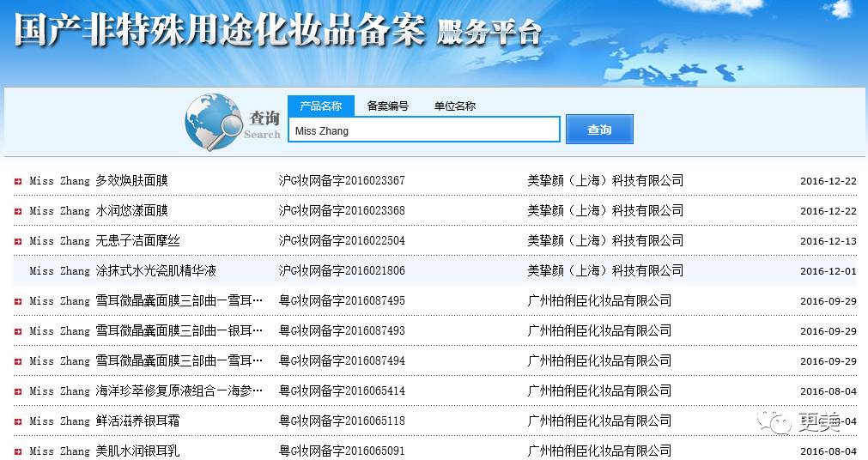Switch to the 备案编号 tab
Screen dimensions: 868x460
point(387,106)
